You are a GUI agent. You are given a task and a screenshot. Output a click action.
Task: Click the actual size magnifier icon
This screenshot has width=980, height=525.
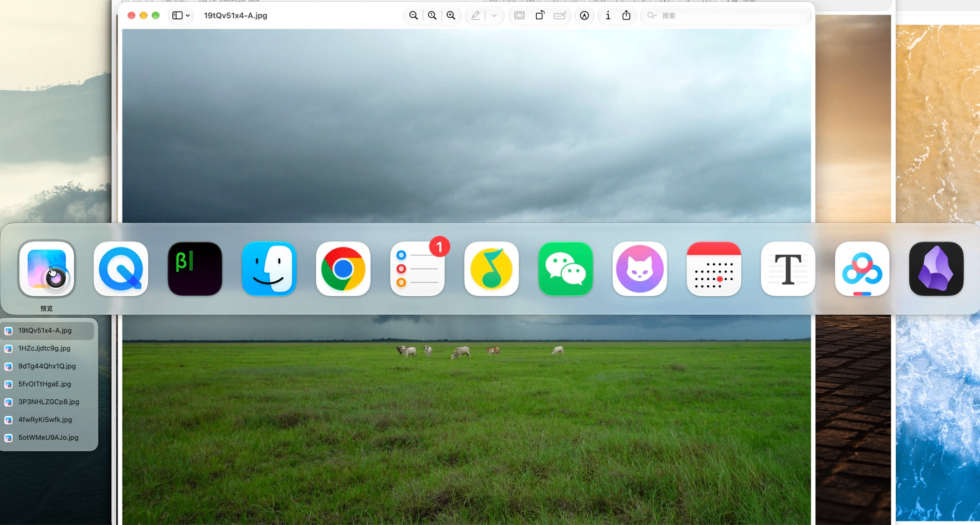(432, 16)
